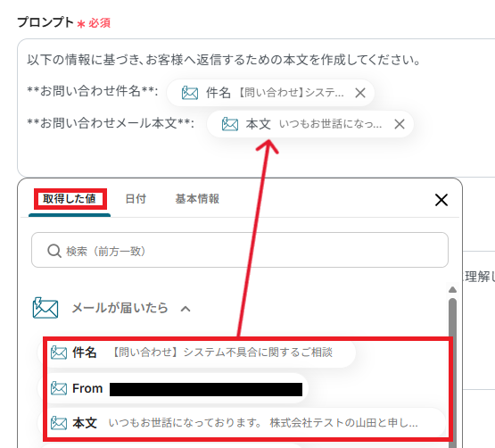The width and height of the screenshot is (495, 448).
Task: Click the メールが届いたら group heading
Action: 120,308
